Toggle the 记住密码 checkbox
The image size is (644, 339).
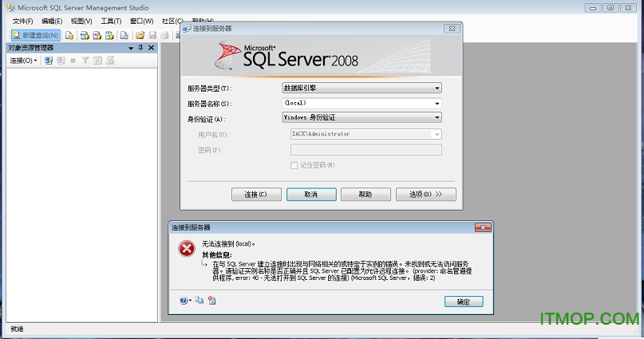click(294, 165)
